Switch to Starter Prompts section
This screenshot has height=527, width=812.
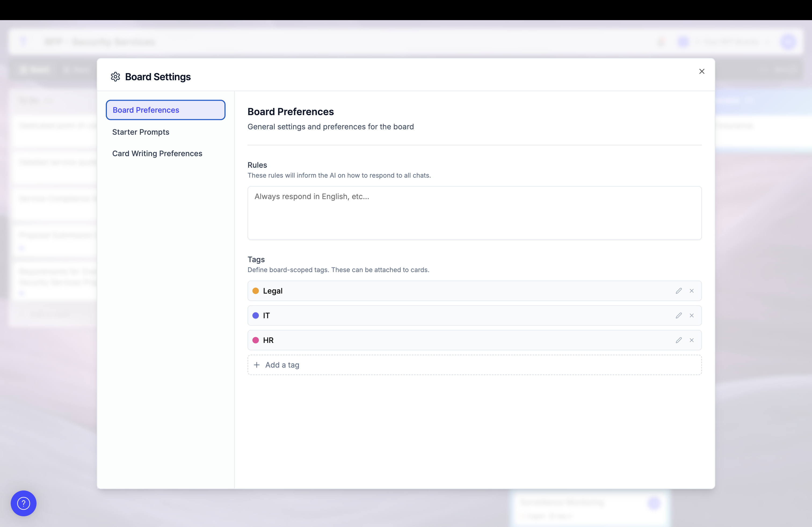[x=140, y=132]
